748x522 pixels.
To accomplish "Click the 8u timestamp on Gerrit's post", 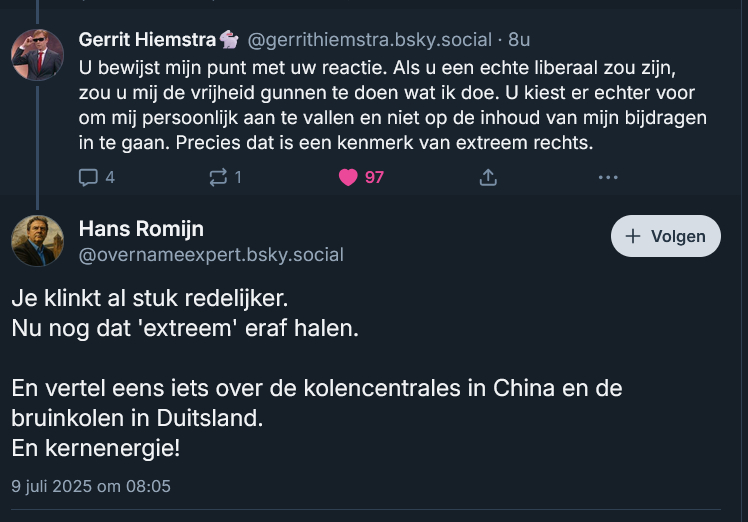I will [x=519, y=40].
